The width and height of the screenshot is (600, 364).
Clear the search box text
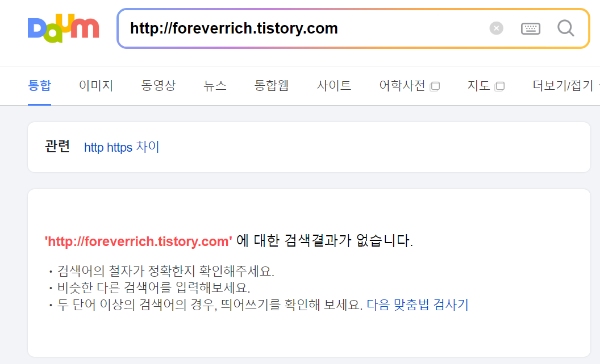(x=496, y=28)
